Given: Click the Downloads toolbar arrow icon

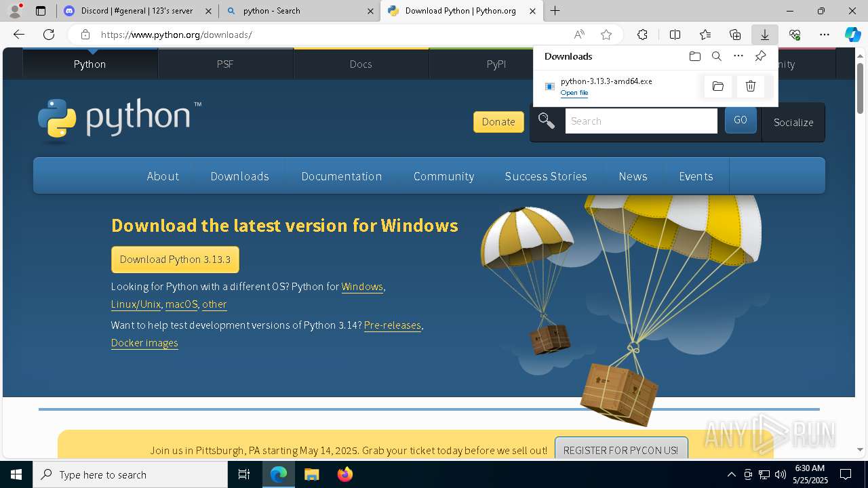Looking at the screenshot, I should (765, 35).
